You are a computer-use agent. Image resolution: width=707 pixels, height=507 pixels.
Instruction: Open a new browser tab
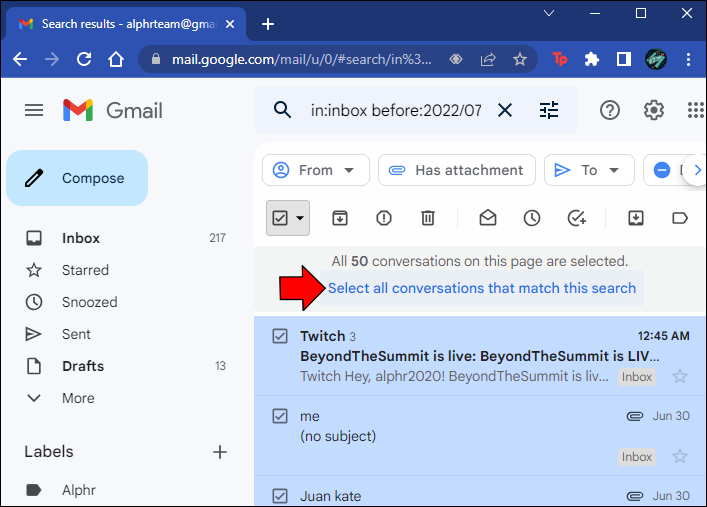[268, 24]
